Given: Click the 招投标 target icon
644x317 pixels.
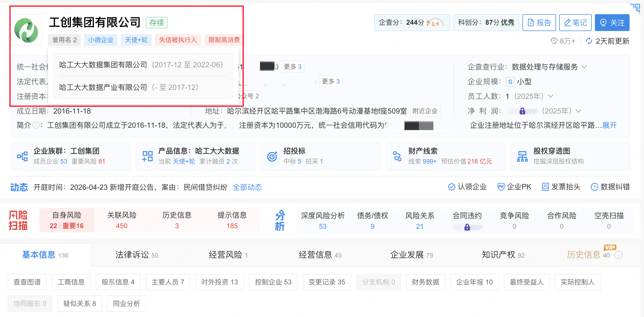Looking at the screenshot, I should (272, 157).
